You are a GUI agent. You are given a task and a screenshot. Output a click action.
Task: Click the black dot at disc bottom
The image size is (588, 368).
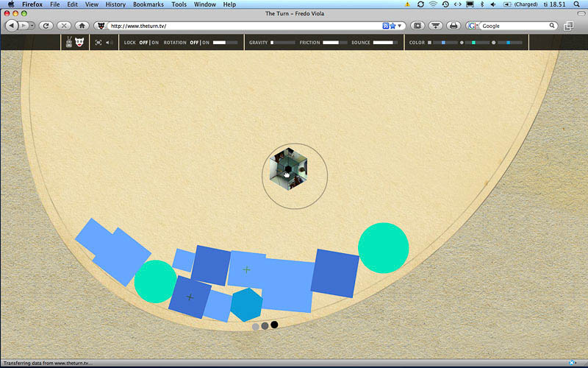274,325
